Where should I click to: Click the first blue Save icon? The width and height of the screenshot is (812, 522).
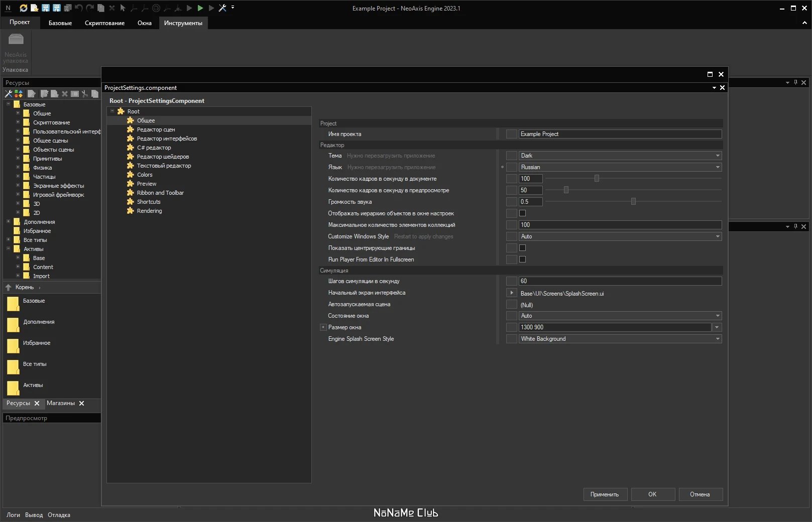[x=46, y=8]
